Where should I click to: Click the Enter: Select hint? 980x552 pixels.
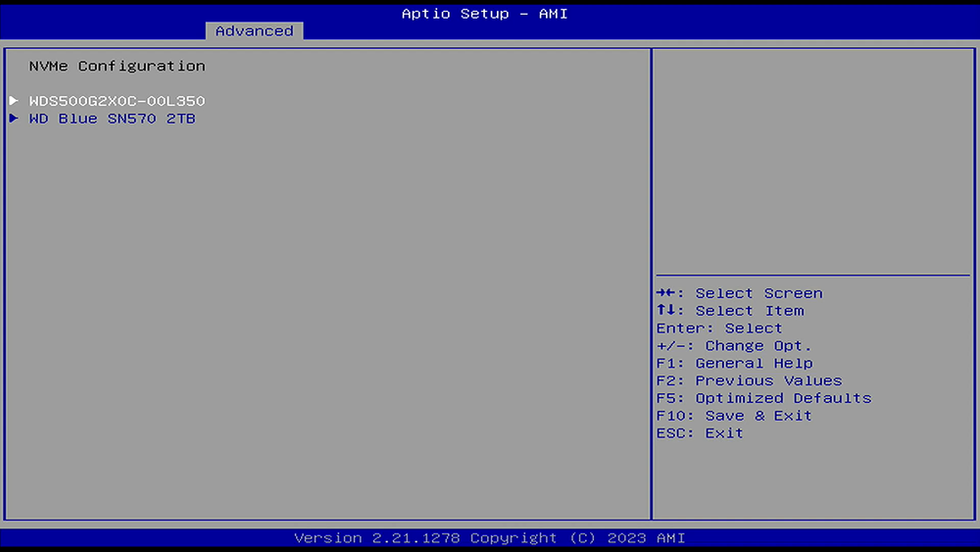pos(719,328)
